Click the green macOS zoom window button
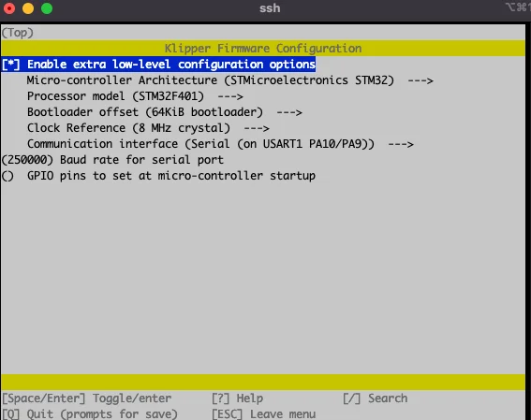This screenshot has width=531, height=420. click(x=47, y=8)
